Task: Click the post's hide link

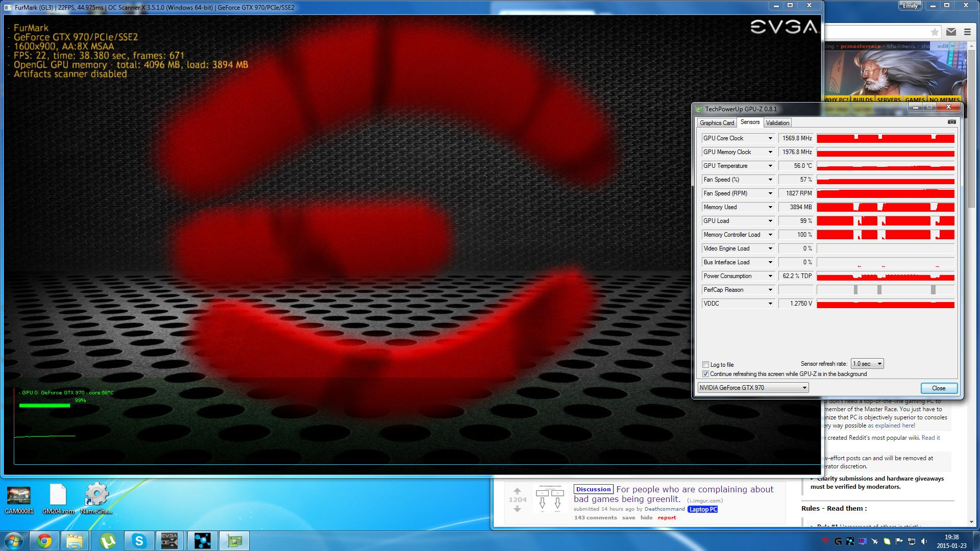Action: (647, 517)
